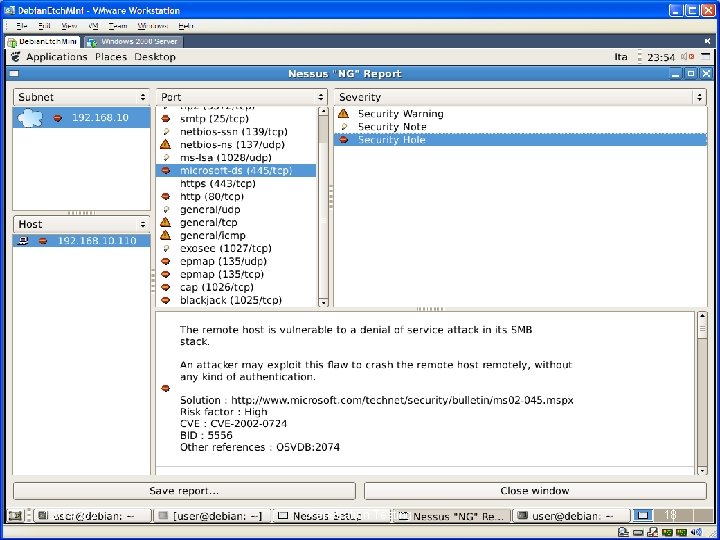The width and height of the screenshot is (720, 540).
Task: Click the workspace switcher first workspace
Action: [x=643, y=515]
